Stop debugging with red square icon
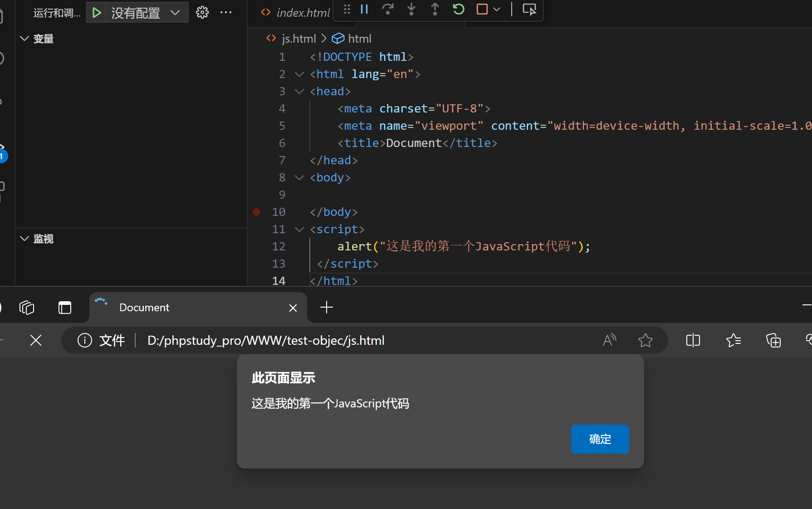Screen dimensions: 812x509 482,9
